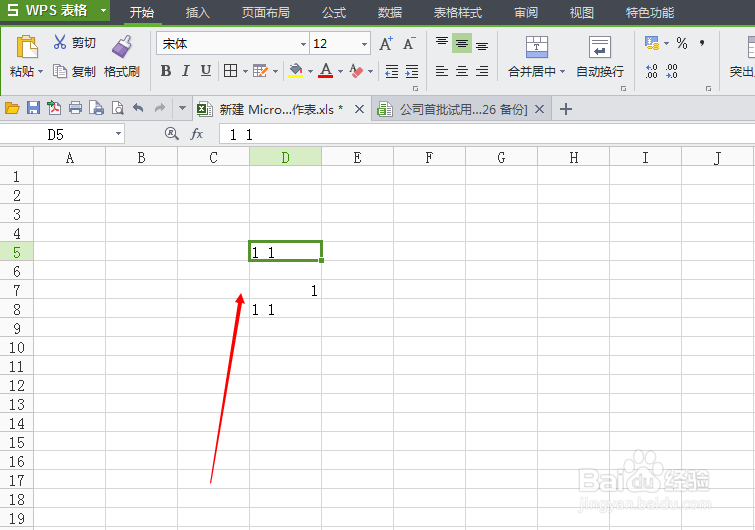This screenshot has height=530, width=755.
Task: Apply comma thousands separator style
Action: [x=702, y=43]
